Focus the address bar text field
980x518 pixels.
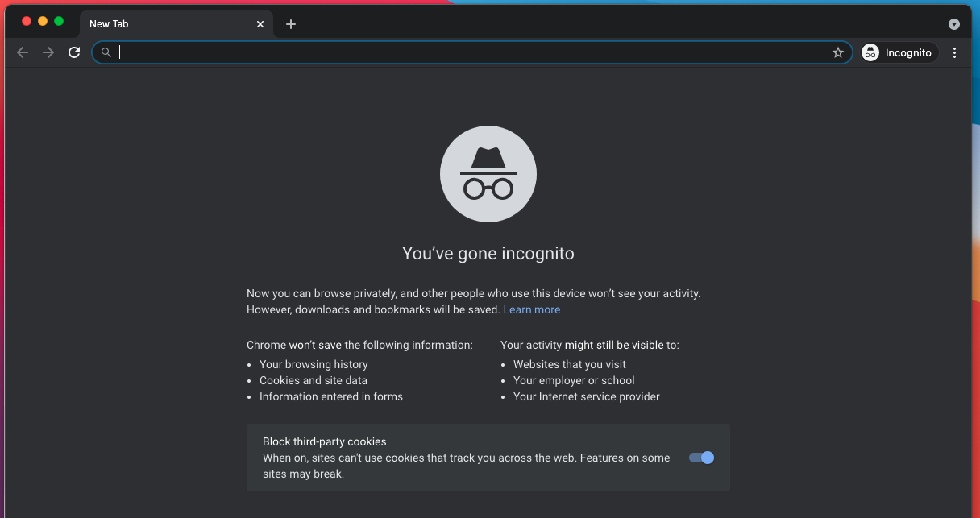point(467,52)
